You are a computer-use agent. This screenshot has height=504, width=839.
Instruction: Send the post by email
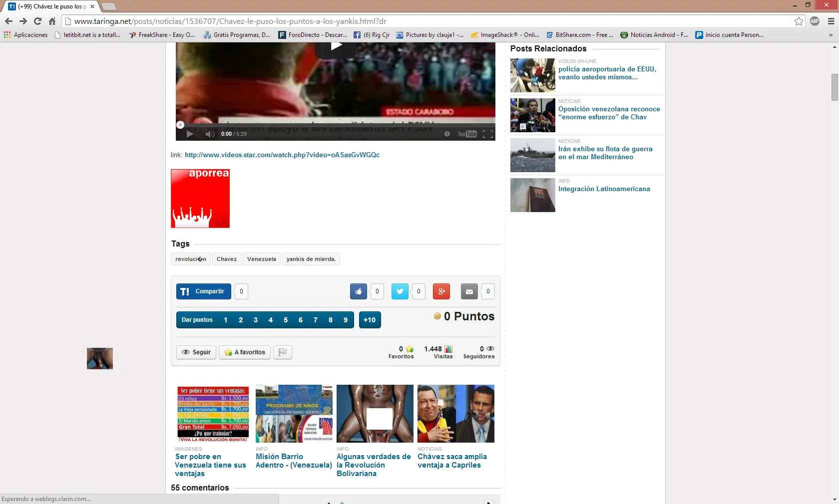click(469, 291)
